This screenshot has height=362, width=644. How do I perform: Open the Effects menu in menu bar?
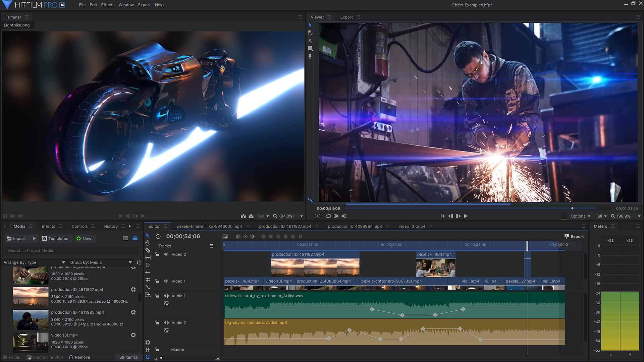point(107,4)
